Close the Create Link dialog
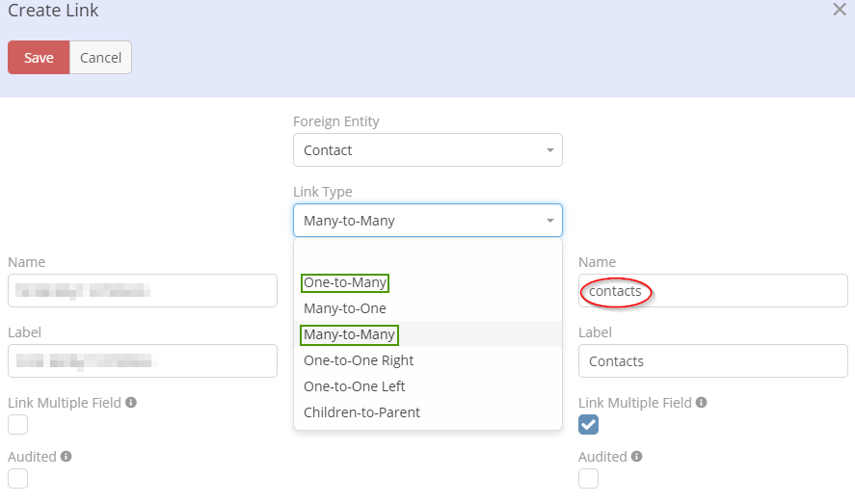Screen dimensions: 855x504 839,10
